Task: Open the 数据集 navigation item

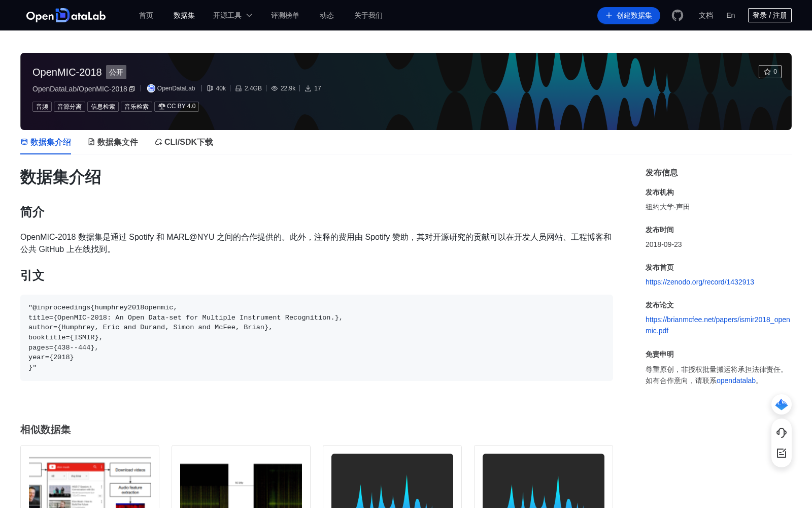Action: tap(184, 15)
